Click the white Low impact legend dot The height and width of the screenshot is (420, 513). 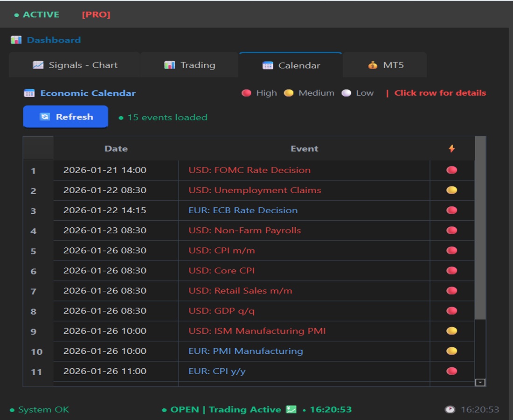[346, 93]
